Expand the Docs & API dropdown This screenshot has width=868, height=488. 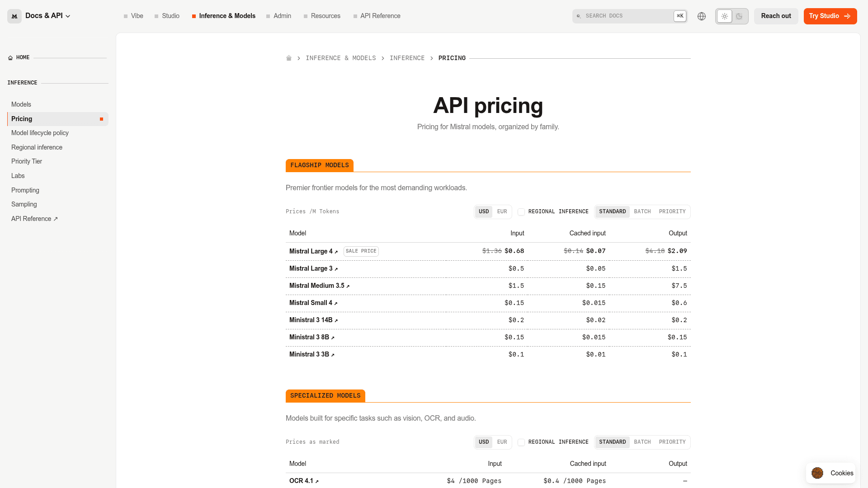(x=48, y=16)
